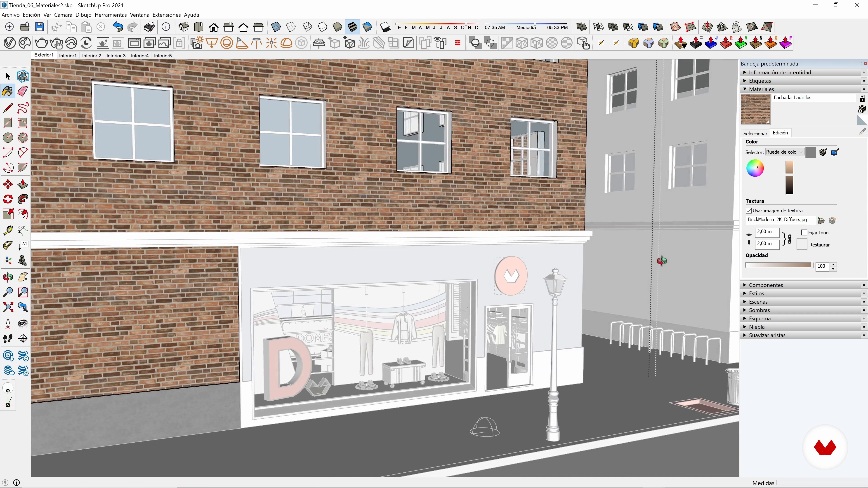Choose the Follow Me tool
Image resolution: width=868 pixels, height=488 pixels.
click(23, 199)
